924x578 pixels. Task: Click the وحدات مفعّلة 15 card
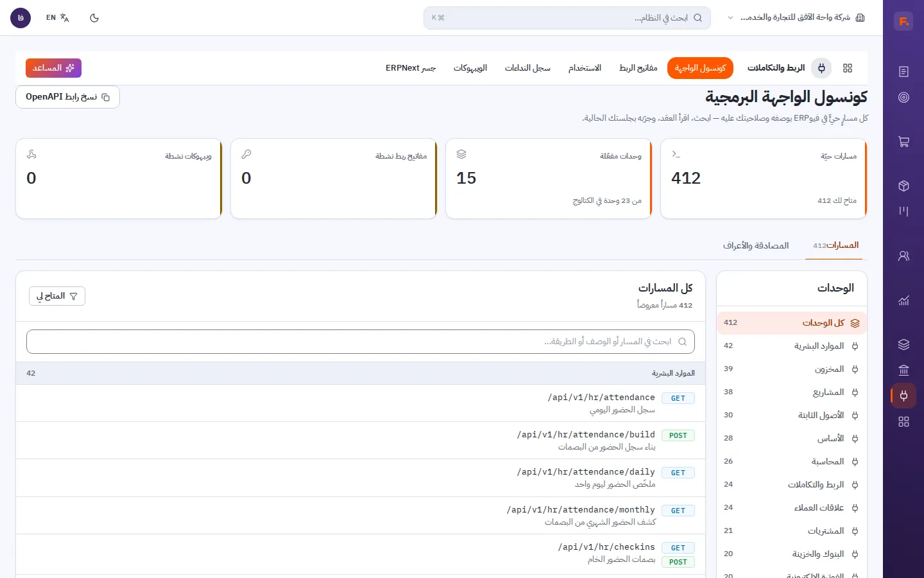tap(549, 179)
